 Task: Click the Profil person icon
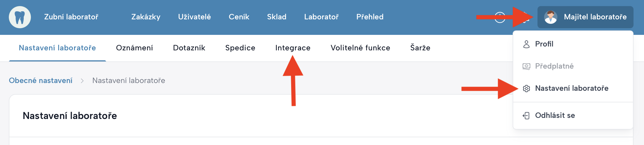[526, 44]
